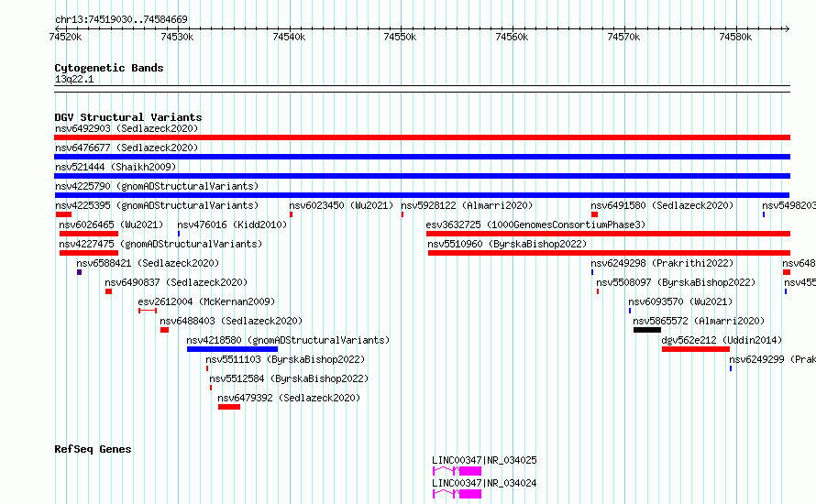Click the esv2612004 (McKernan2009) variant label
Viewport: 816px width, 504px height.
[206, 301]
